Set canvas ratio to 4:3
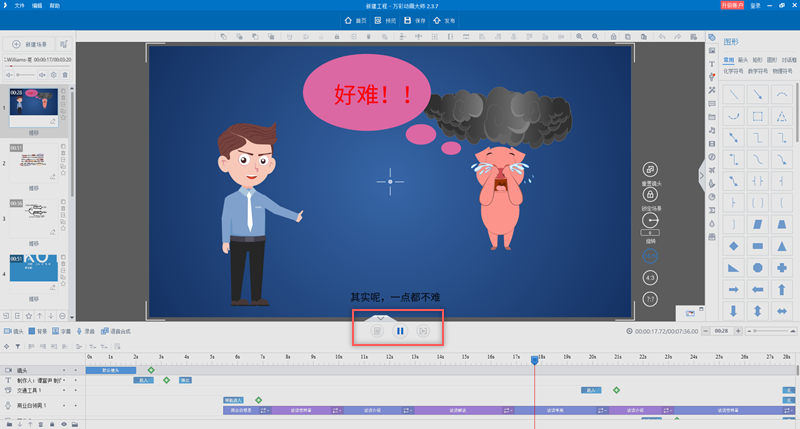This screenshot has width=800, height=429. 650,278
